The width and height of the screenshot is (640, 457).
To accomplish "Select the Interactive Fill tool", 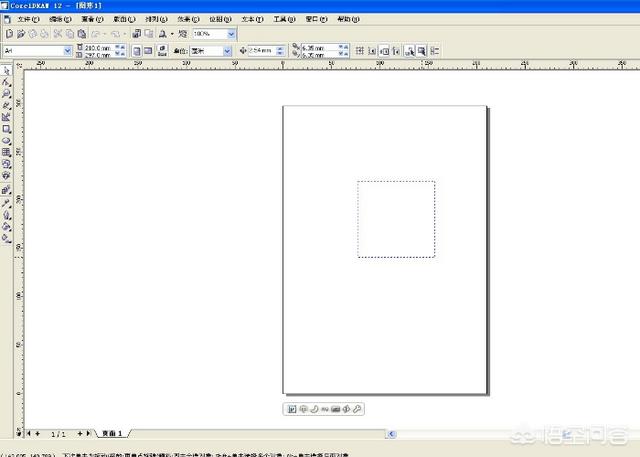I will pyautogui.click(x=6, y=238).
